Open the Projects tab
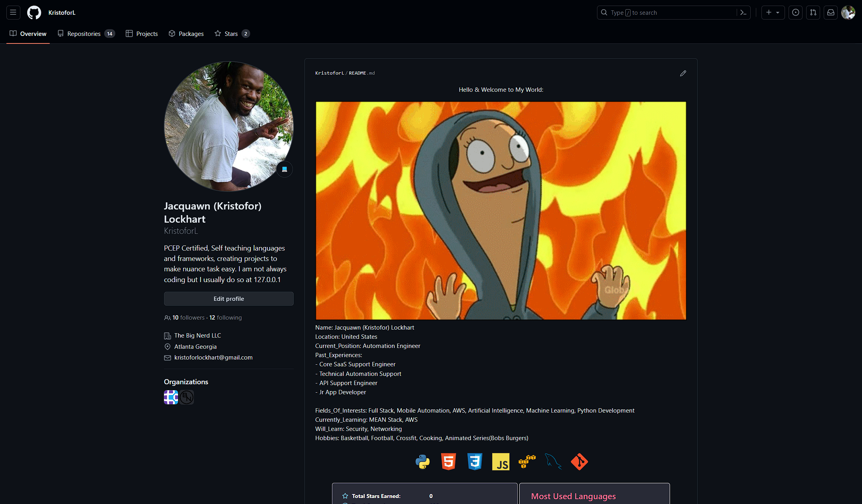Viewport: 862px width, 504px height. [142, 34]
